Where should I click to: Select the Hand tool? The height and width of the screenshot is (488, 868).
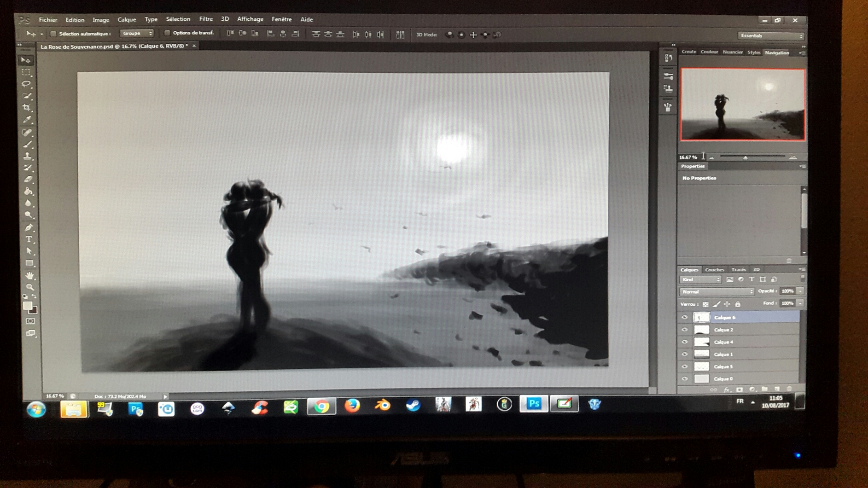29,275
